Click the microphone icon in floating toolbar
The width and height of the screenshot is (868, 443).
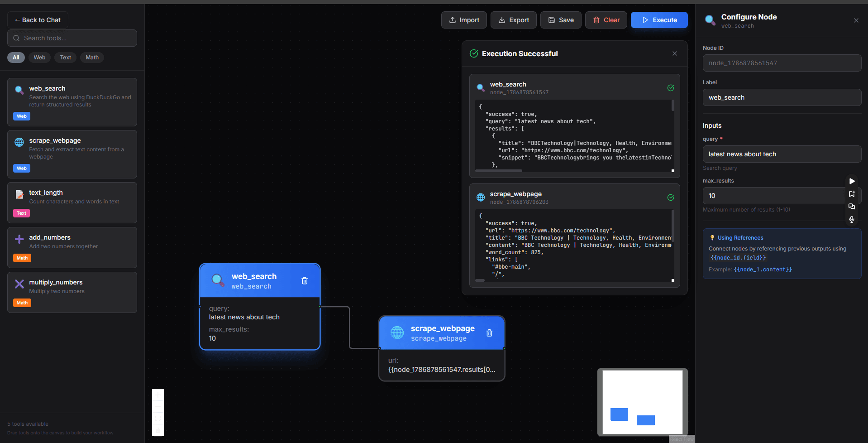point(852,219)
